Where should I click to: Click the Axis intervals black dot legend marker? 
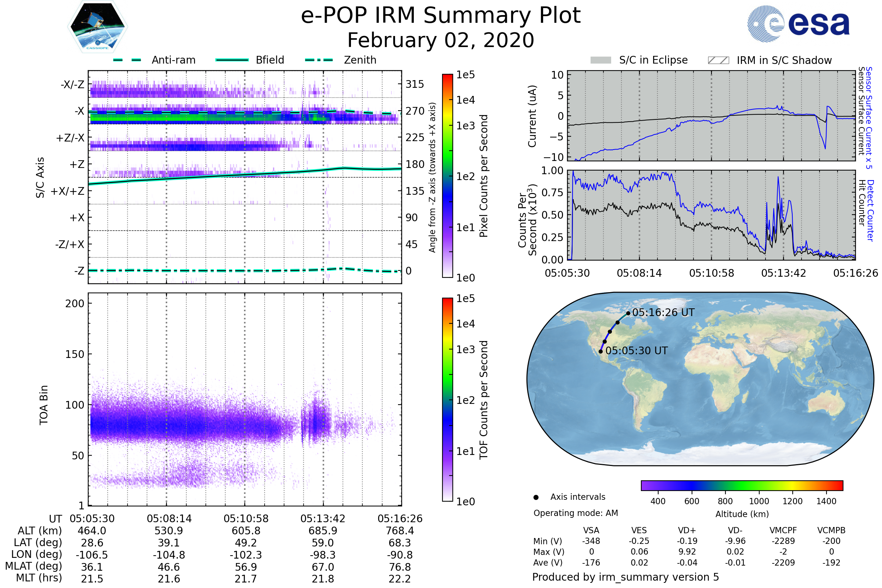click(536, 497)
